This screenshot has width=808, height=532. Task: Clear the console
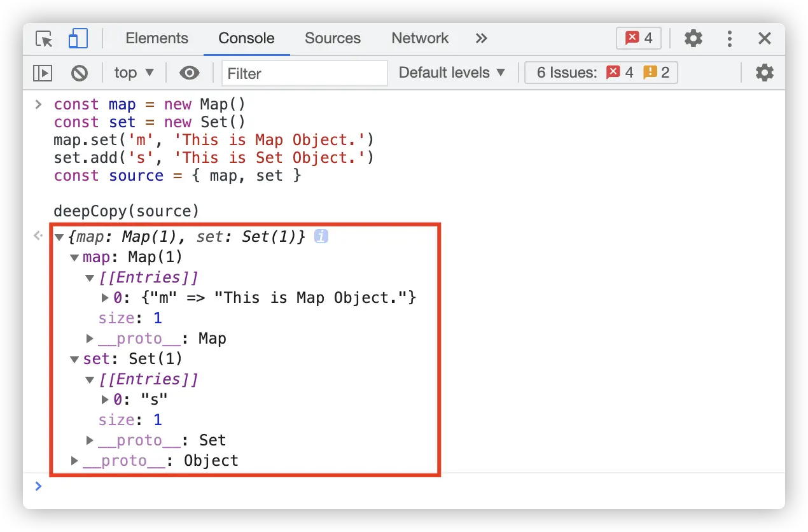pyautogui.click(x=80, y=73)
